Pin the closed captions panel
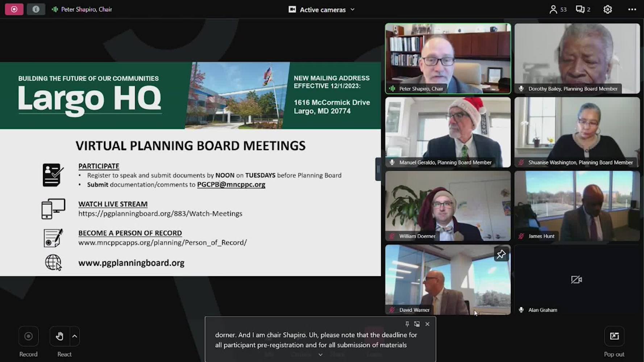The width and height of the screenshot is (644, 362). 407,324
